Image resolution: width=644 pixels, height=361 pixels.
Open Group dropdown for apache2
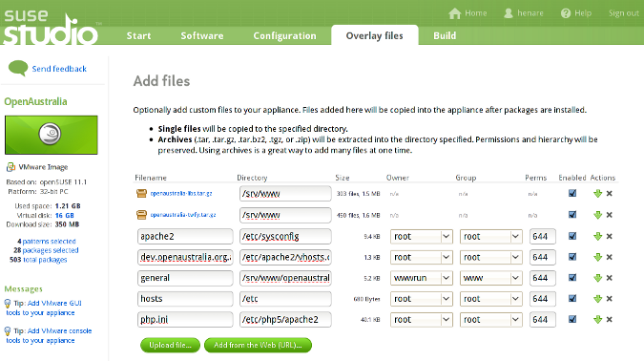(490, 237)
